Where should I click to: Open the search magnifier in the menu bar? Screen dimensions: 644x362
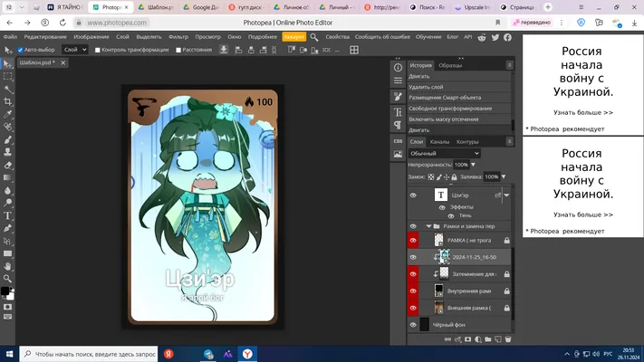click(314, 37)
